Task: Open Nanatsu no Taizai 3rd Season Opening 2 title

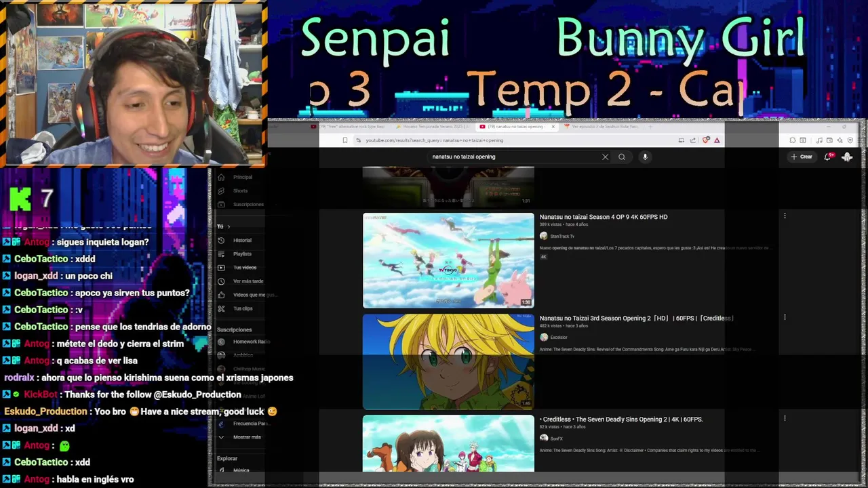Action: click(x=637, y=318)
